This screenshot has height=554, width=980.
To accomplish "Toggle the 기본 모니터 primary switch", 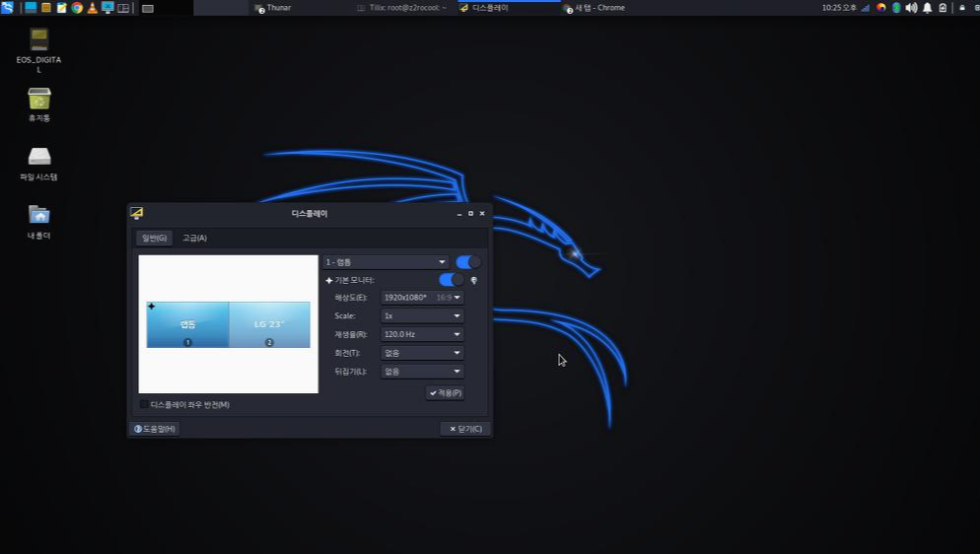I will [x=452, y=280].
